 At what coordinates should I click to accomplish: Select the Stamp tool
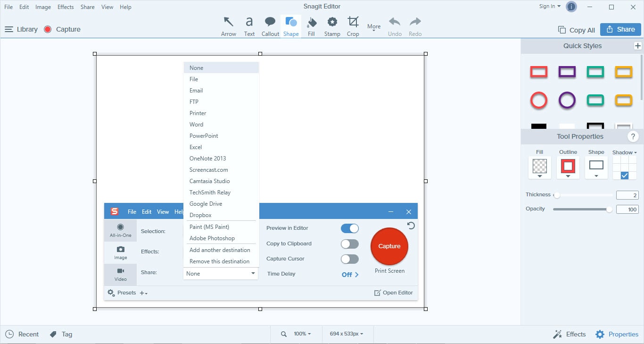point(332,26)
